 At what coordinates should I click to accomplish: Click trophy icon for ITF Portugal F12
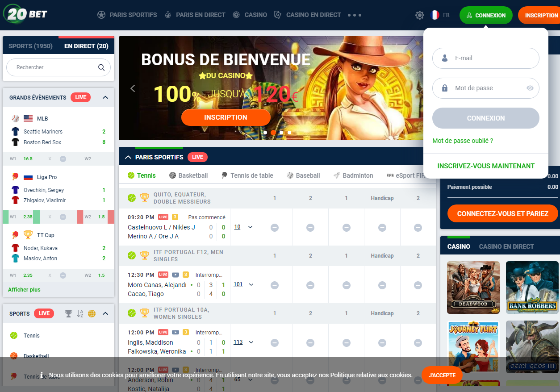[145, 255]
